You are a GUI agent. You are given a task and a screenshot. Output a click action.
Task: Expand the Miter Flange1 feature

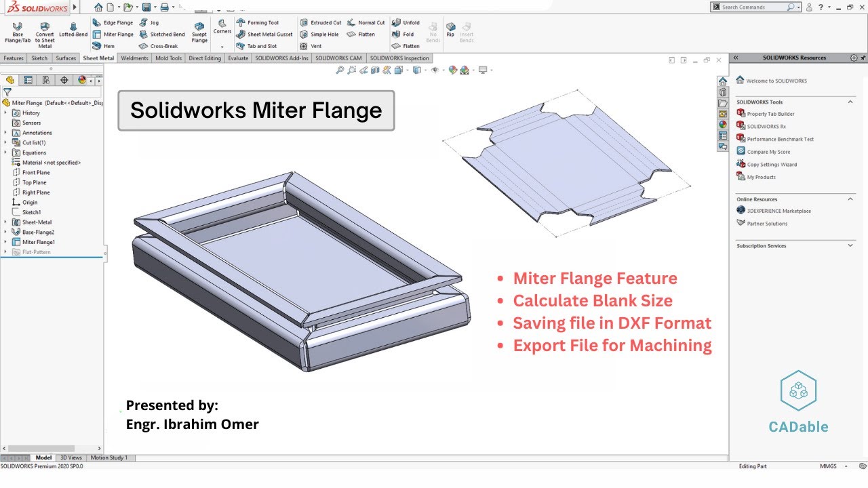tap(6, 242)
